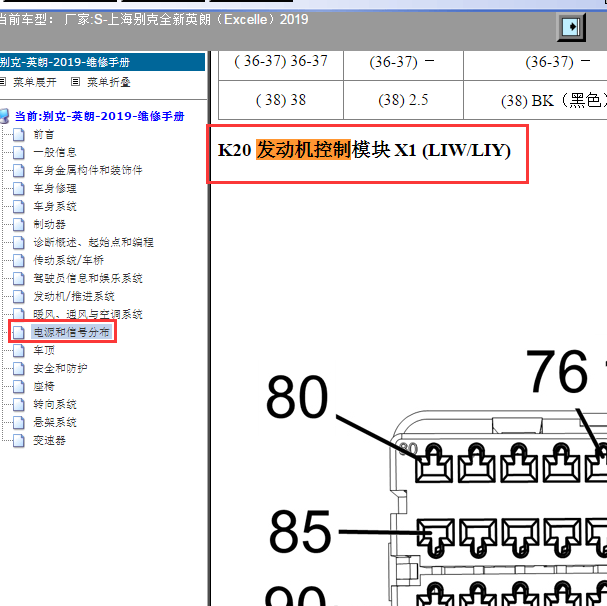Click connector pin label 76 in diagram
The height and width of the screenshot is (606, 607).
point(557,371)
